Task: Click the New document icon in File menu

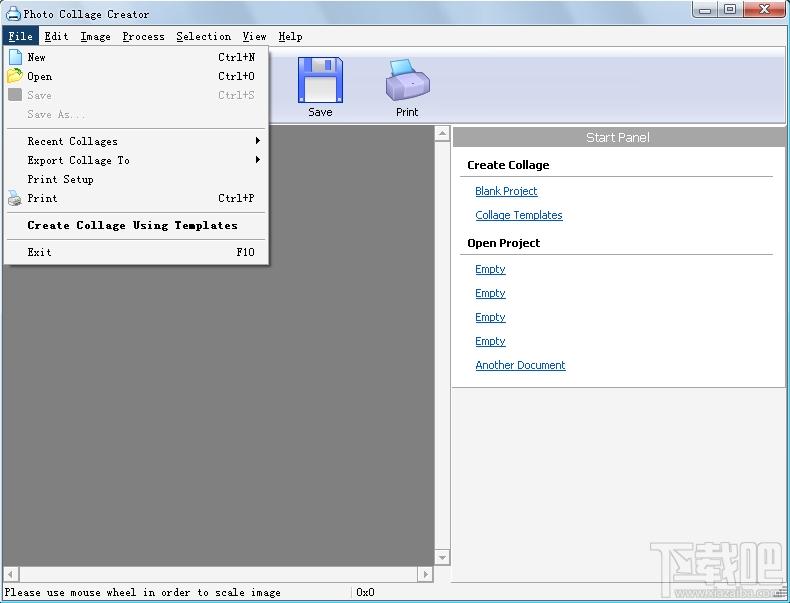Action: 15,57
